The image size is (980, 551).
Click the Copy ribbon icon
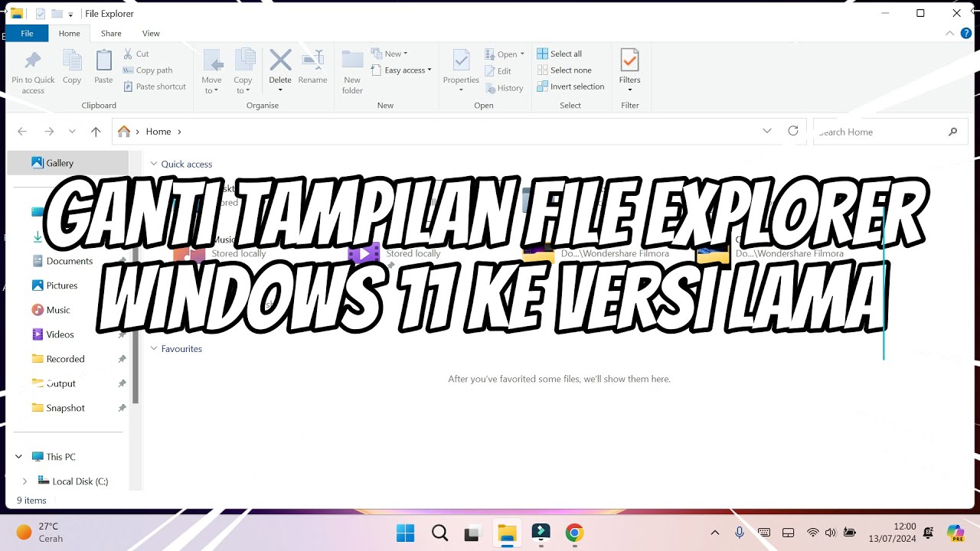click(72, 67)
